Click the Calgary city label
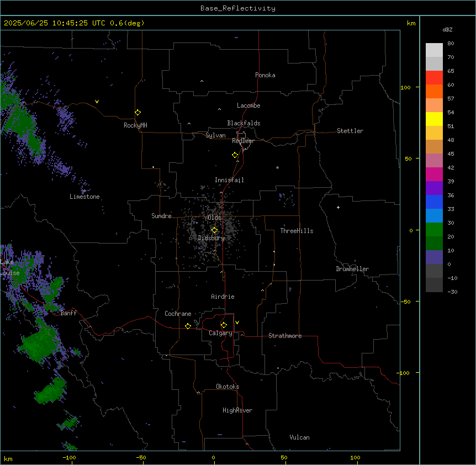Screen dimensions: 476x465 point(221,333)
